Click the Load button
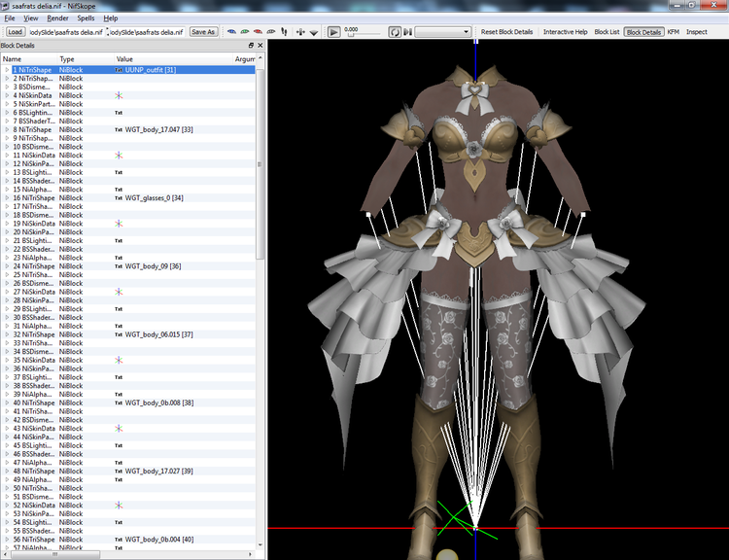 [15, 32]
